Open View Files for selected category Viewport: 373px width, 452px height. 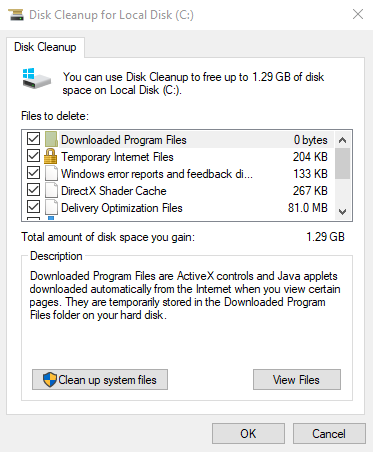point(297,379)
